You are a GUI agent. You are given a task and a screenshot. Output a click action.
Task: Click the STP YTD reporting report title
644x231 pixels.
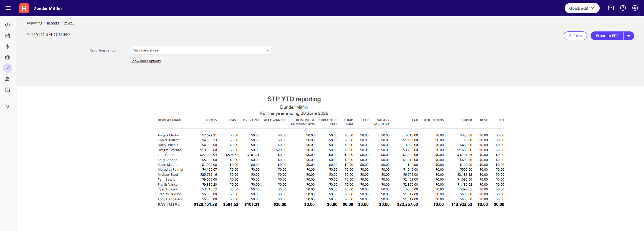point(294,99)
